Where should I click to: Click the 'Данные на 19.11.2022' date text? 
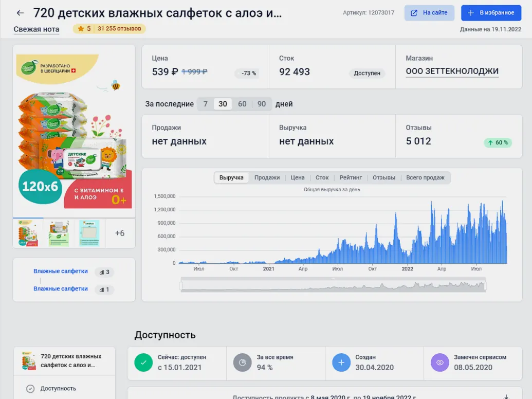tap(490, 29)
